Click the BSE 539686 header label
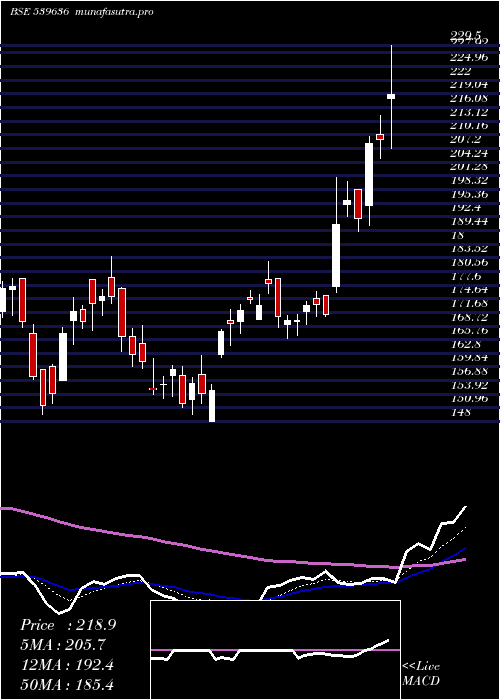This screenshot has width=500, height=700. pos(39,12)
